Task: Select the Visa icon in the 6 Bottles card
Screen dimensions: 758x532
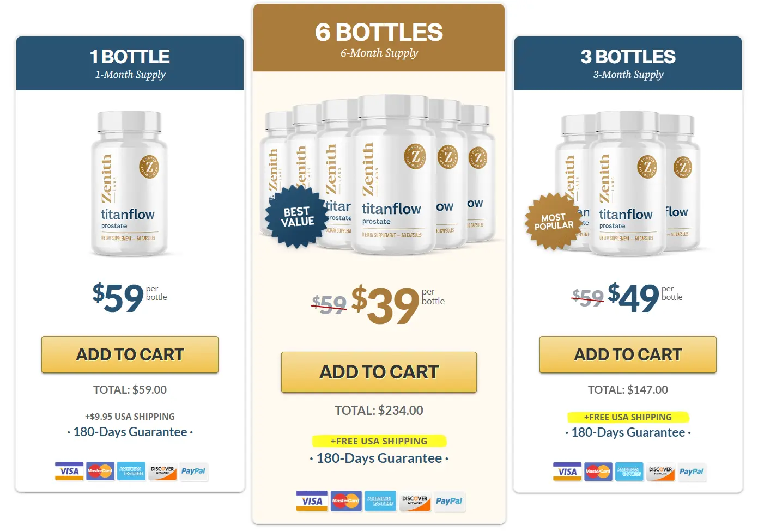Action: tap(311, 501)
